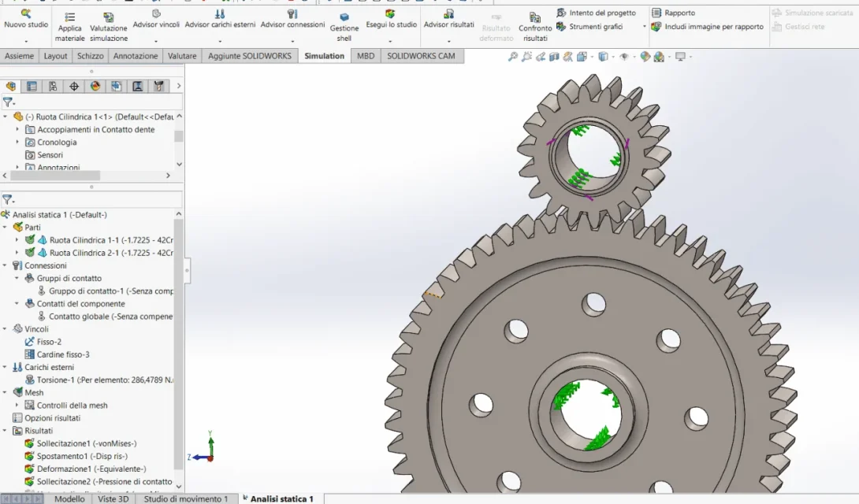Click the simulation tree filter field
859x504 pixels.
coord(91,199)
